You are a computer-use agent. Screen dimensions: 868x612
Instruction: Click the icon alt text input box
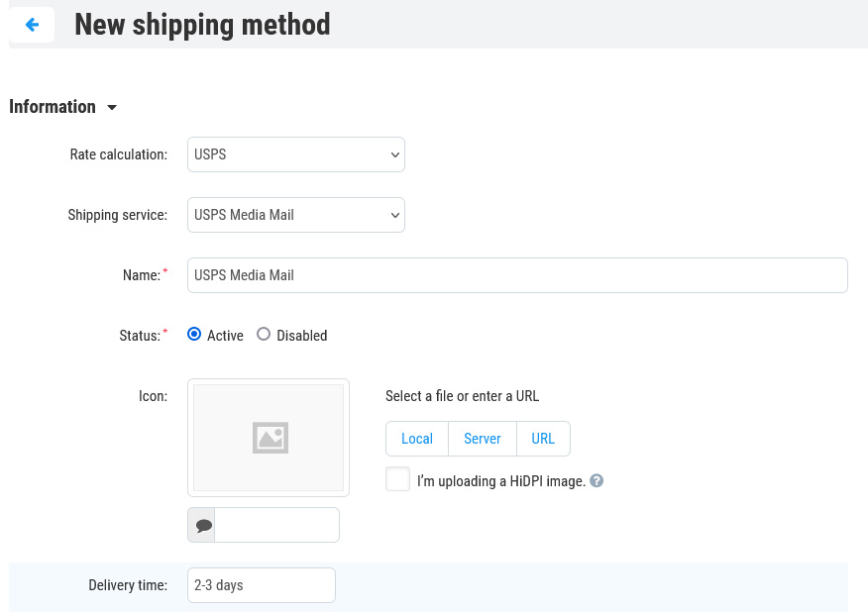(x=276, y=526)
